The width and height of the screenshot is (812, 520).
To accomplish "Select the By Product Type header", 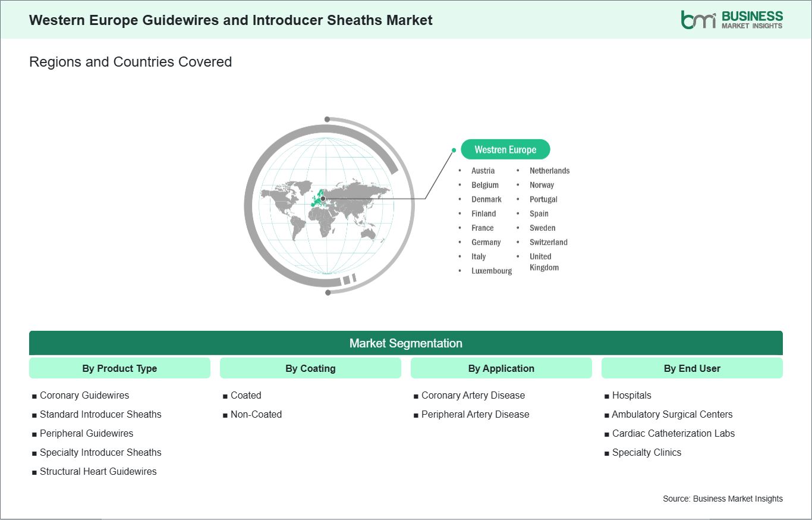I will point(119,368).
